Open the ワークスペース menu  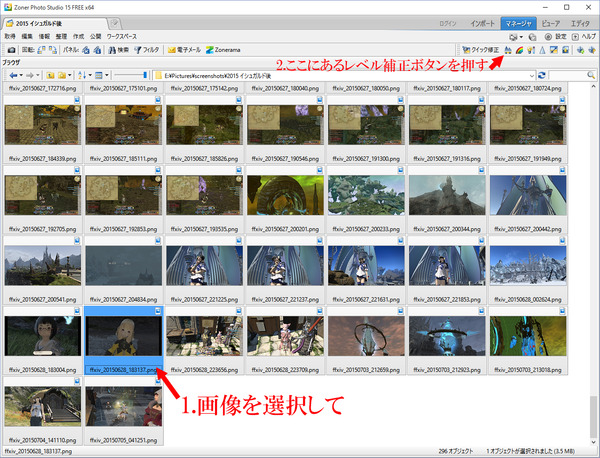click(x=121, y=36)
